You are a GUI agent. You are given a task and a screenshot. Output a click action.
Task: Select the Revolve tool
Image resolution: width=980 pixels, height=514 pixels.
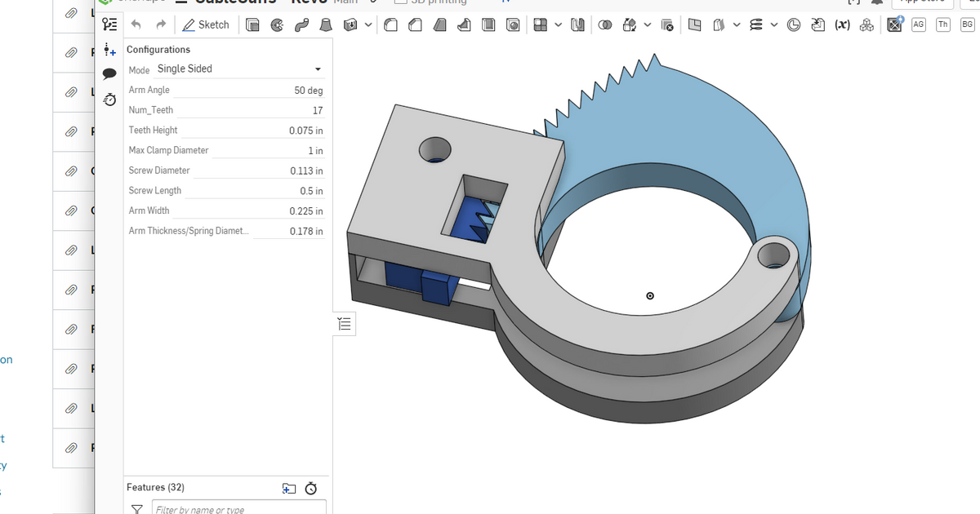click(x=277, y=24)
